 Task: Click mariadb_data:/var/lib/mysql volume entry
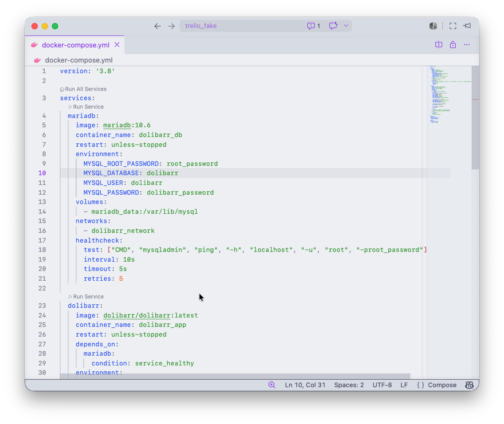coord(145,212)
